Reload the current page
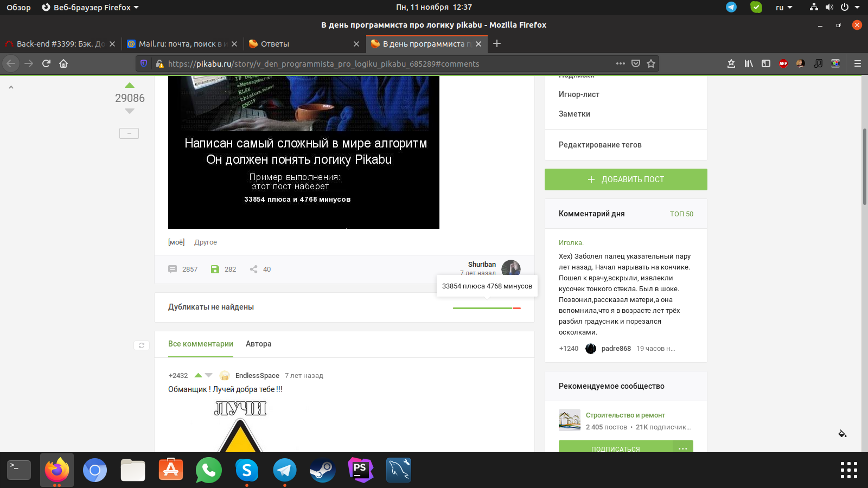The width and height of the screenshot is (868, 488). [46, 63]
